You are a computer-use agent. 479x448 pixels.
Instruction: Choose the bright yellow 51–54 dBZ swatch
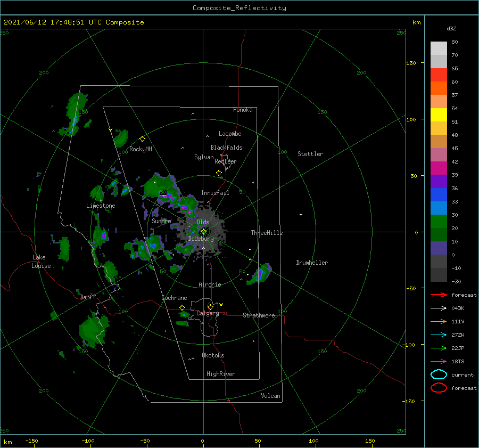tap(439, 115)
